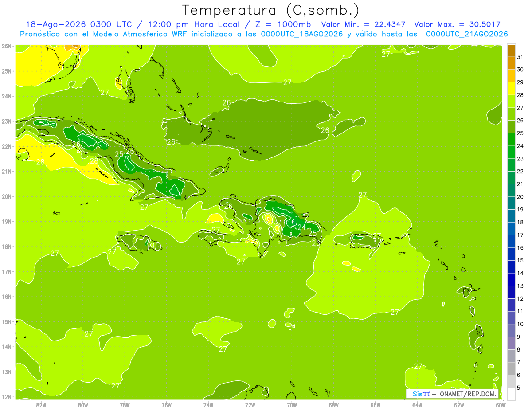Image resolution: width=532 pixels, height=411 pixels.
Task: Click the green color bar segment between 24 and 25
Action: pyautogui.click(x=511, y=140)
